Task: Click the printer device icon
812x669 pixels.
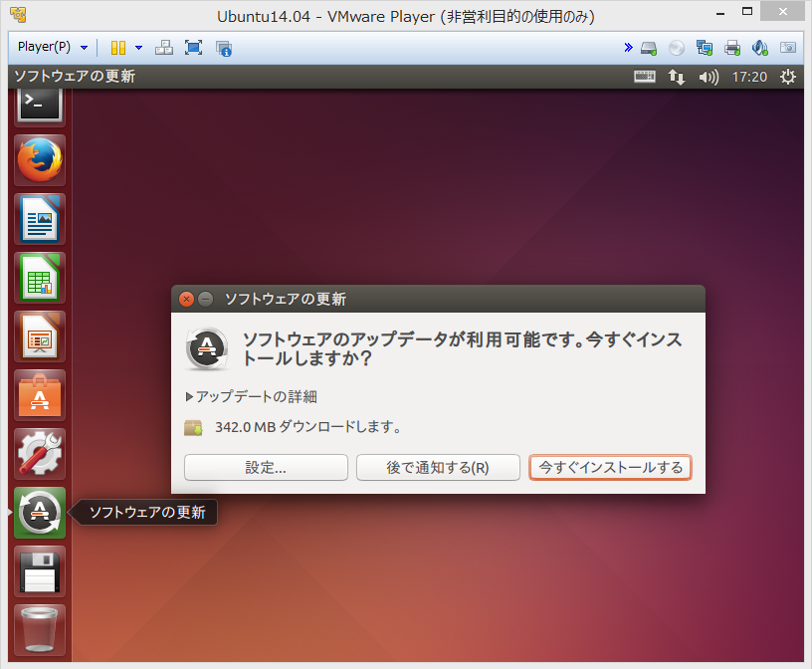Action: (732, 48)
